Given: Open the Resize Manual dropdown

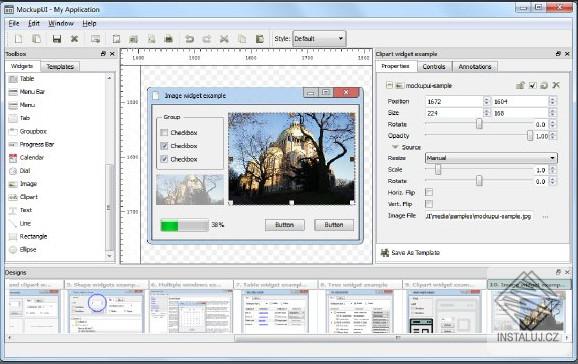Looking at the screenshot, I should 491,158.
